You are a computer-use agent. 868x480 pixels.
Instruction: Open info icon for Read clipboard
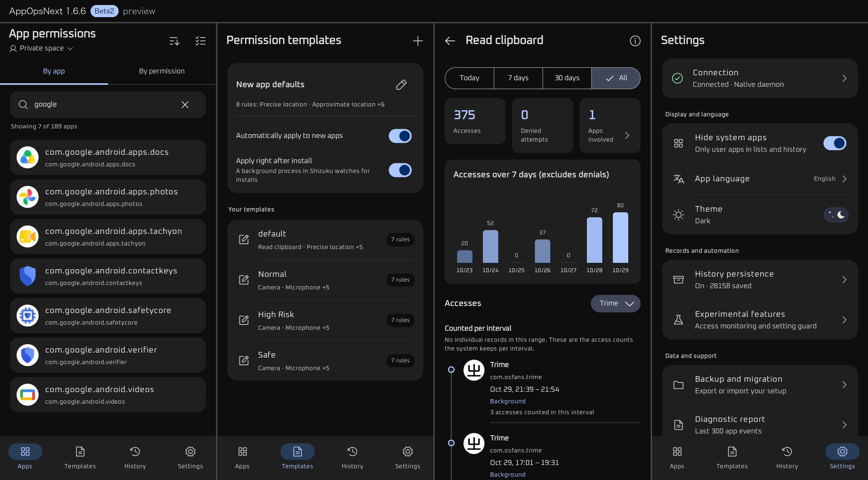coord(635,41)
